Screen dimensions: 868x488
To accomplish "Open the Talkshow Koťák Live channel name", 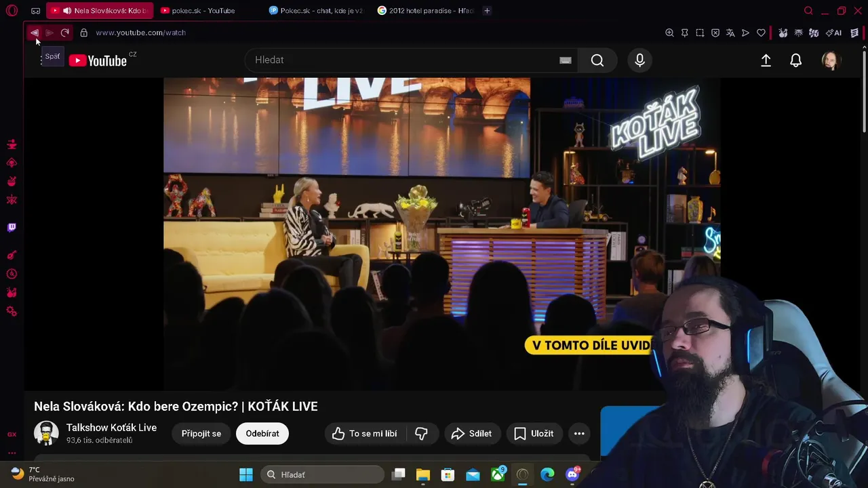I will (x=111, y=428).
